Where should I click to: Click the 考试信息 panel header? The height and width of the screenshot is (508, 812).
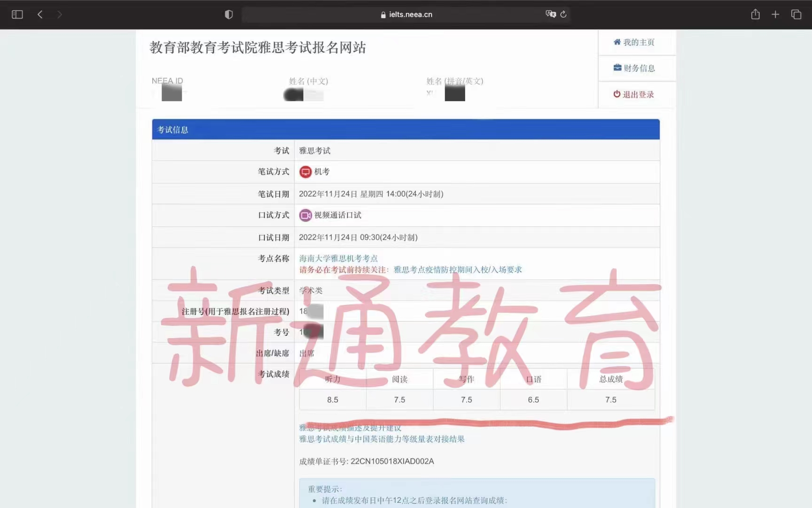coord(406,129)
